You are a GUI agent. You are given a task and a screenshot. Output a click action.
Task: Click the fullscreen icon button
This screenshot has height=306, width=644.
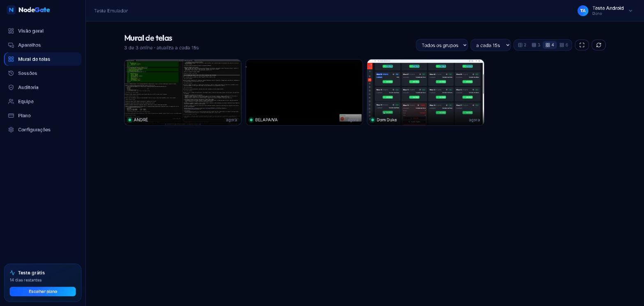tap(582, 45)
